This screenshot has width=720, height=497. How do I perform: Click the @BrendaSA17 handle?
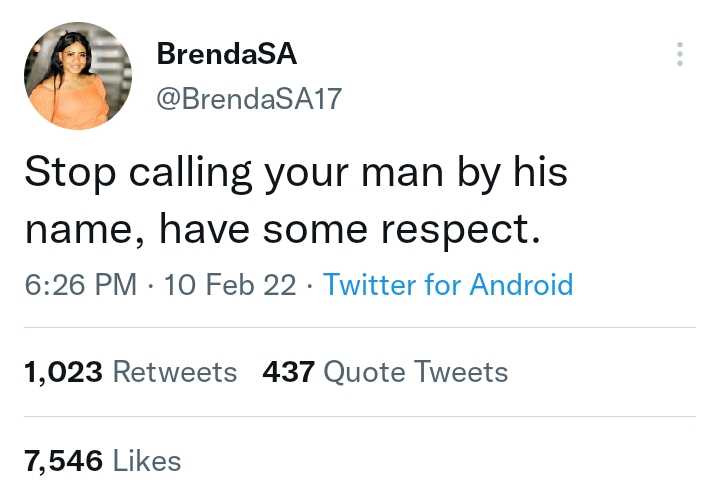pyautogui.click(x=249, y=98)
